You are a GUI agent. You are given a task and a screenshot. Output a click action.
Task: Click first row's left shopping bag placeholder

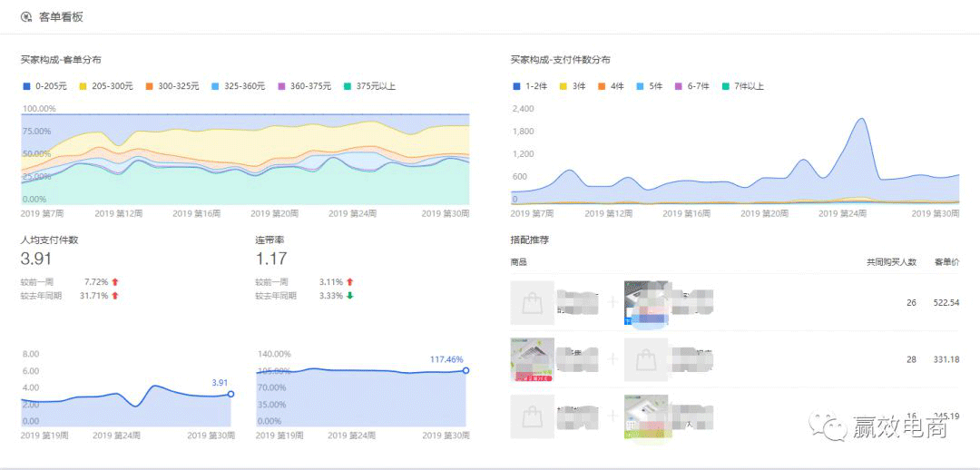(533, 303)
